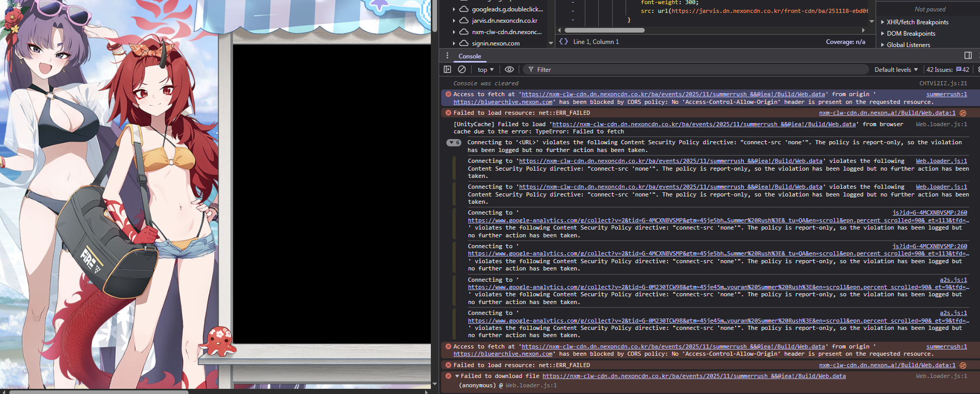Click the file tree scroll-down arrow
The height and width of the screenshot is (394, 980).
coord(551,43)
